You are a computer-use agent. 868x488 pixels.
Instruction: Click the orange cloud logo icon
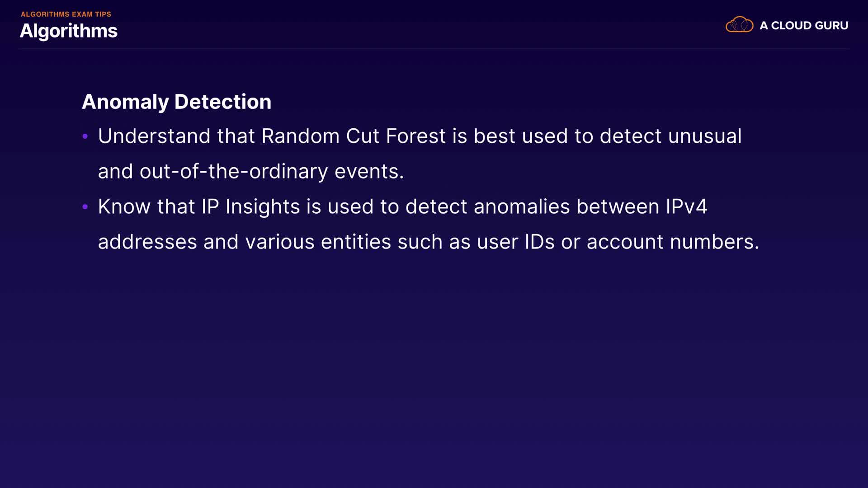click(x=739, y=25)
